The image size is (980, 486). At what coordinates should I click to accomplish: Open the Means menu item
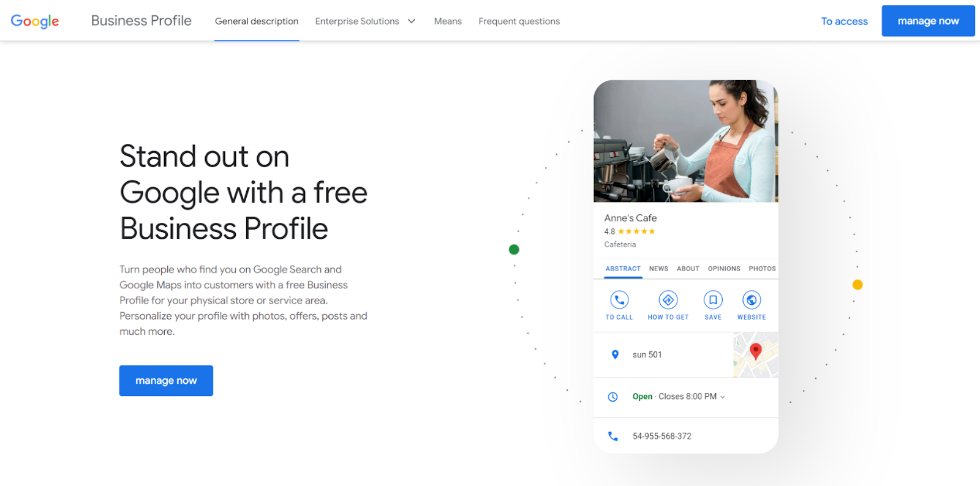point(448,21)
